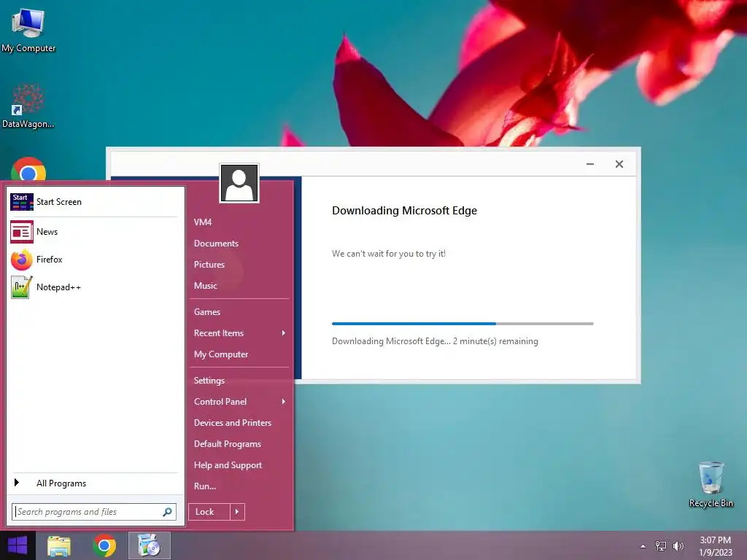Show hidden tray icons arrow
747x560 pixels.
coord(643,546)
